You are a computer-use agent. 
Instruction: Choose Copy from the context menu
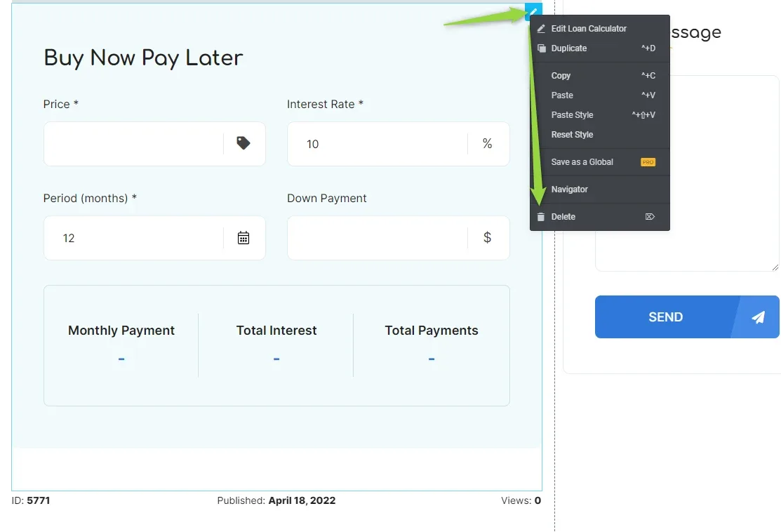600,76
